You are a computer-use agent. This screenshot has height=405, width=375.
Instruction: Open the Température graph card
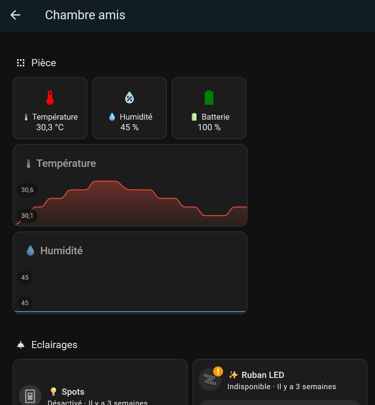130,186
